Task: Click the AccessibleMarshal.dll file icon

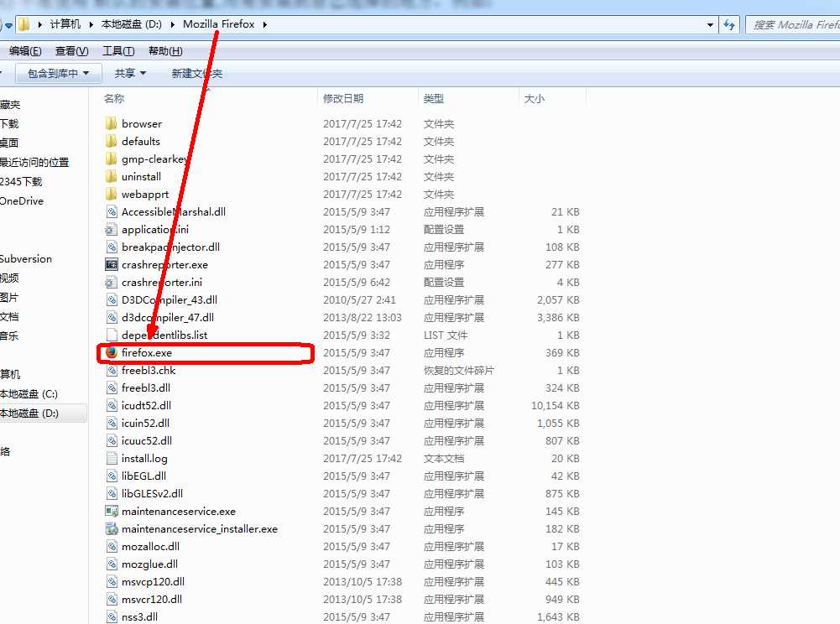Action: (x=111, y=211)
